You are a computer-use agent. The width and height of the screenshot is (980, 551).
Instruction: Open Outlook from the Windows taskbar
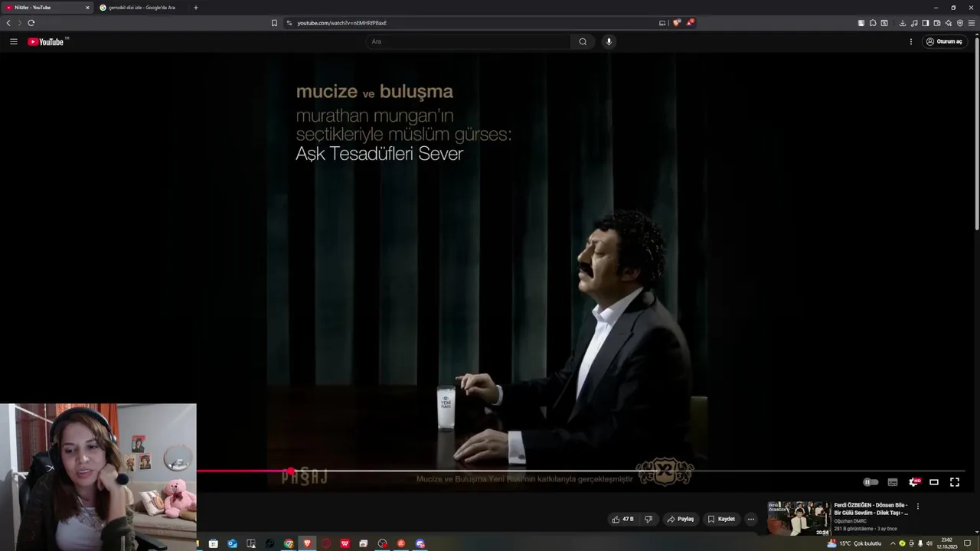point(232,543)
